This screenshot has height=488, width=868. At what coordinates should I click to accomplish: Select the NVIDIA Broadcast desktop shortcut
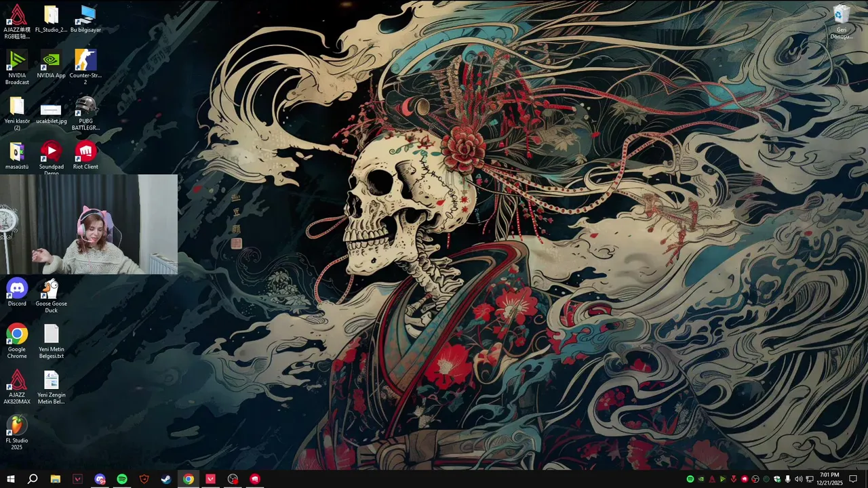[17, 68]
